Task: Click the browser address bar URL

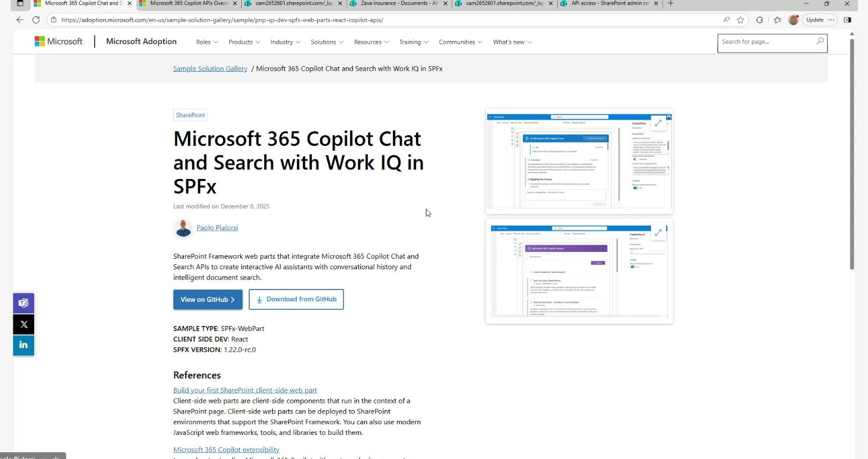Action: click(x=222, y=20)
